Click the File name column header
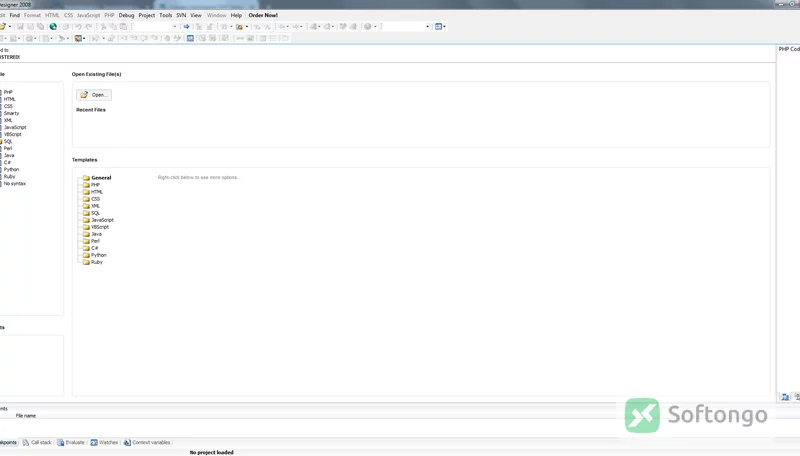Screen dimensions: 800x456 pos(26,416)
